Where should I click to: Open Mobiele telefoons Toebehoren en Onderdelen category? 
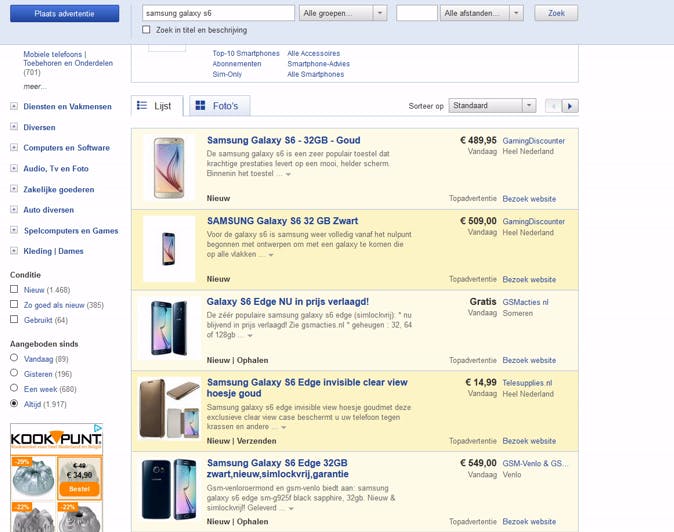(68, 63)
